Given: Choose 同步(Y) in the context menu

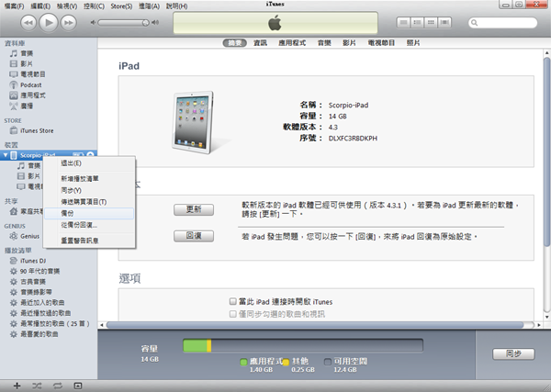Looking at the screenshot, I should (89, 190).
